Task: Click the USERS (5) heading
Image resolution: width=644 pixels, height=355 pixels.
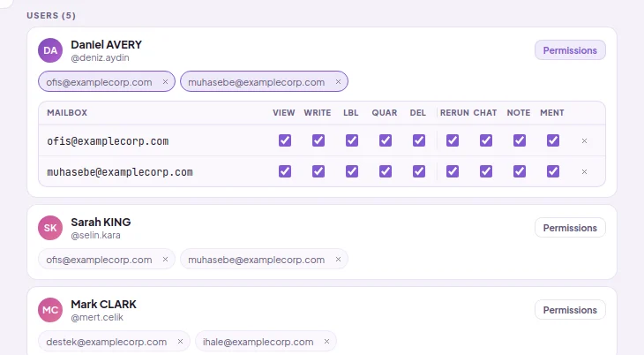Action: 51,16
